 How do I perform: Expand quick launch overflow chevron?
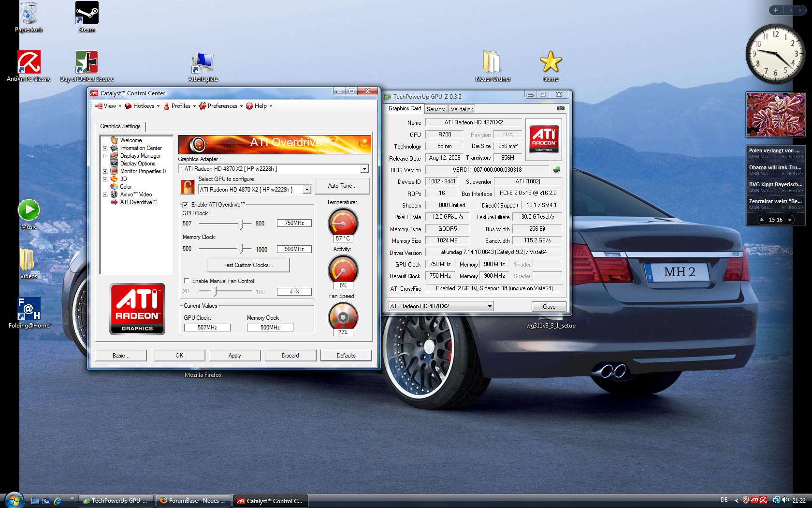click(x=72, y=498)
